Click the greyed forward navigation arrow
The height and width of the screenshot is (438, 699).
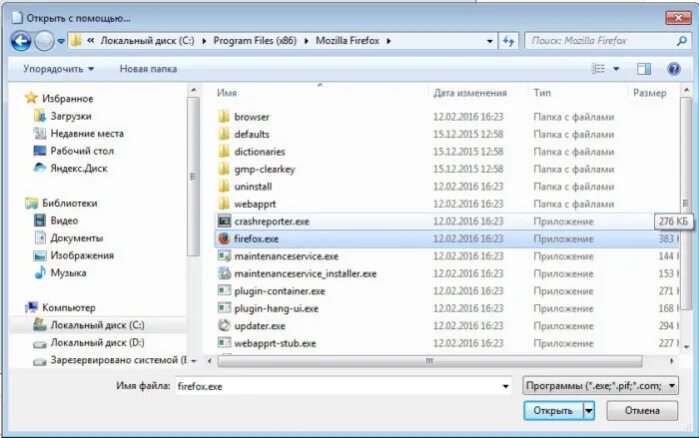pyautogui.click(x=44, y=41)
